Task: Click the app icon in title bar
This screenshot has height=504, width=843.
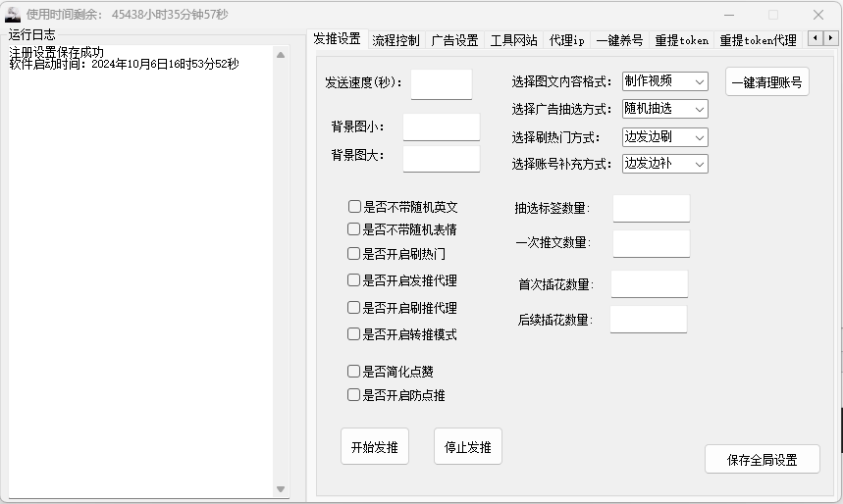Action: tap(13, 15)
